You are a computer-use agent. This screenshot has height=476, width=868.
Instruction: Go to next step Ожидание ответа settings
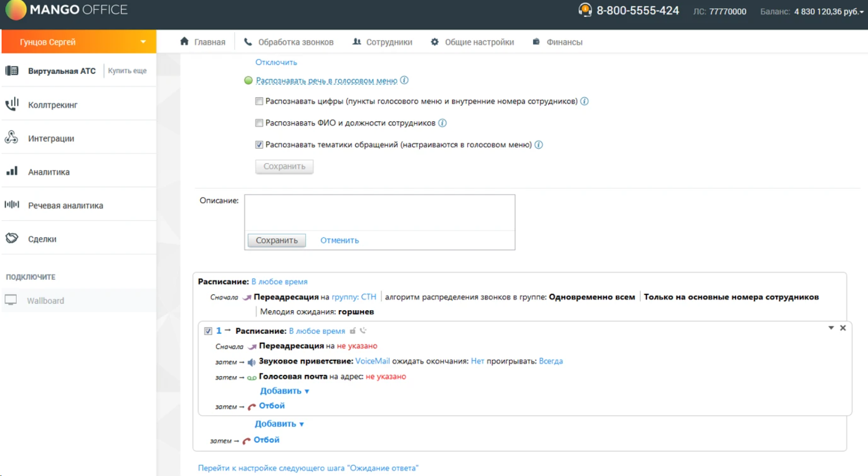coord(308,468)
